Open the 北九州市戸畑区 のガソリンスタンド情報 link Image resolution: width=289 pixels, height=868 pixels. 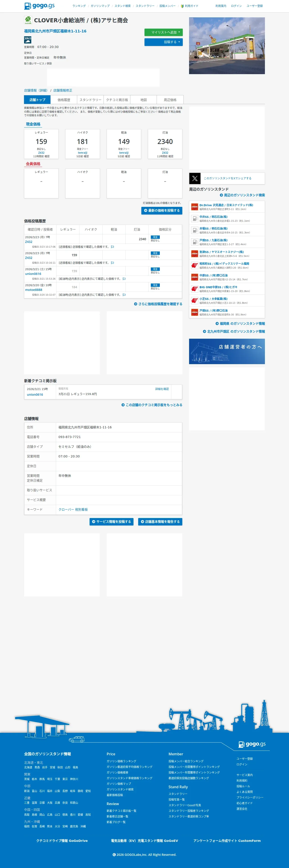(x=234, y=331)
